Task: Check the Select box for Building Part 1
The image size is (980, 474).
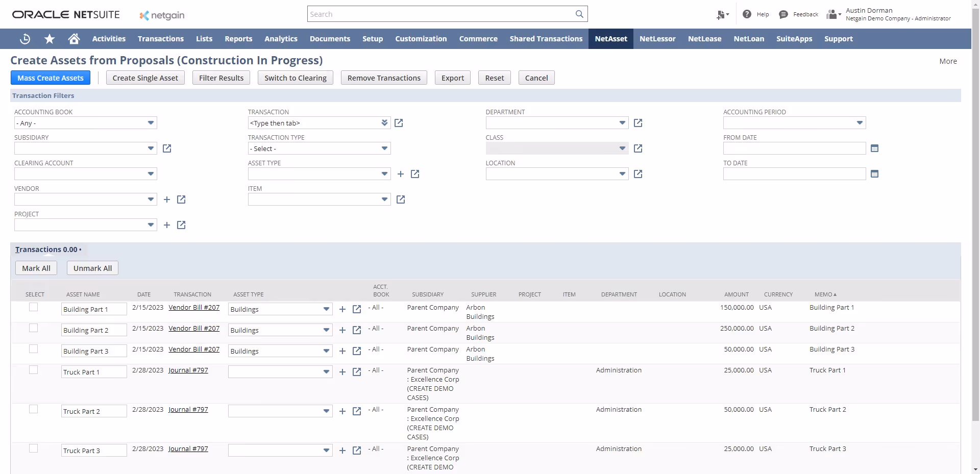Action: [x=33, y=307]
